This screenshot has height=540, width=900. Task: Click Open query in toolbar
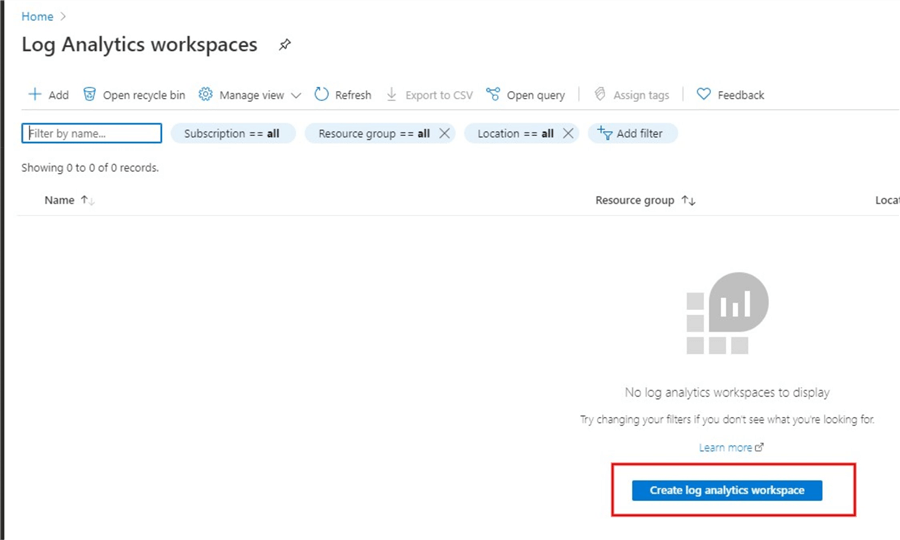coord(525,95)
